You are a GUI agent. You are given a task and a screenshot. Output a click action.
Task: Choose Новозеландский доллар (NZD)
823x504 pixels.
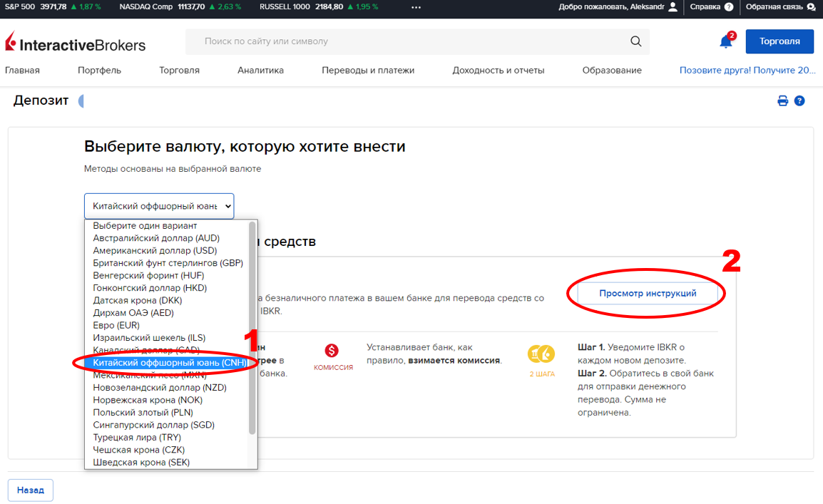pyautogui.click(x=160, y=388)
